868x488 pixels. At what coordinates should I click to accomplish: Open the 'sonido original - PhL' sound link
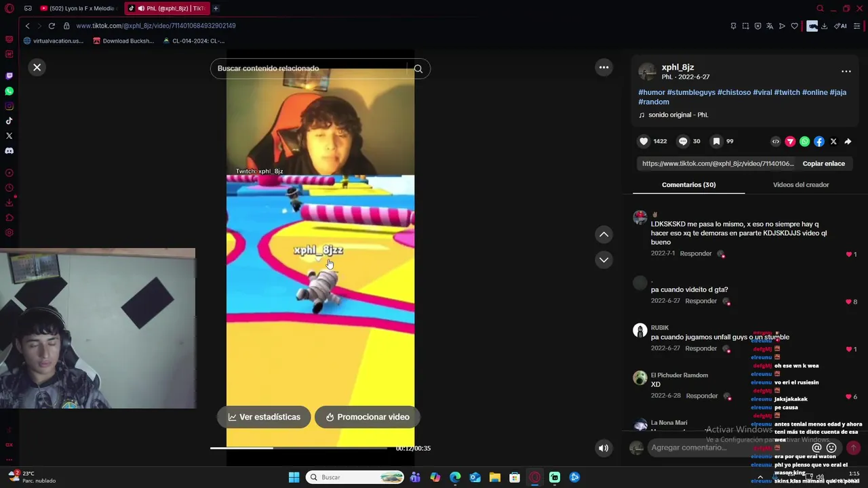click(678, 115)
